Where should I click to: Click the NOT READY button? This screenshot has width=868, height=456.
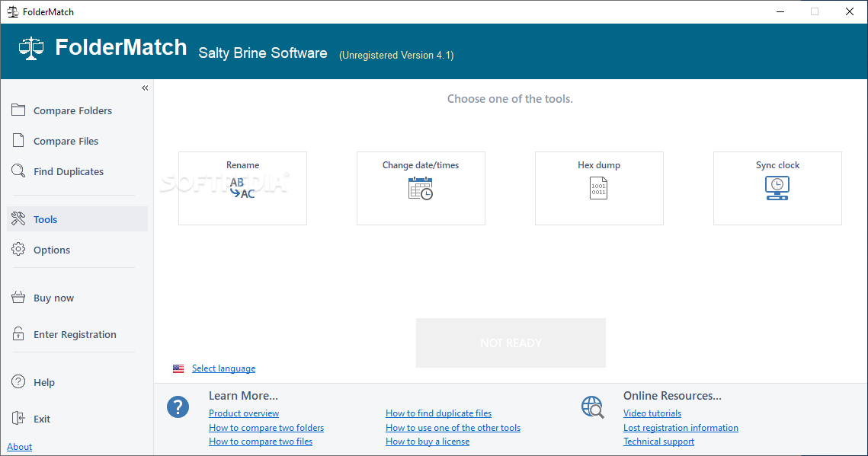pyautogui.click(x=511, y=343)
